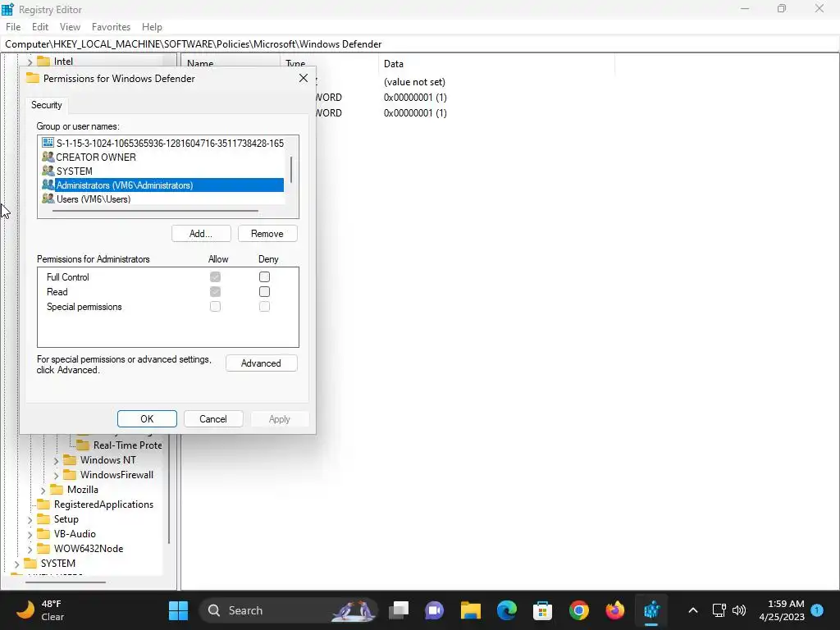This screenshot has width=840, height=630.
Task: Select Administrators (VM6\Administrators) entry
Action: [x=163, y=185]
